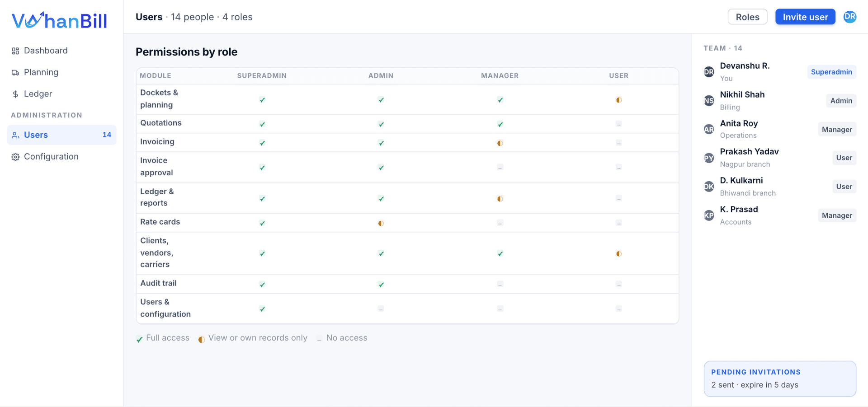The width and height of the screenshot is (868, 407).
Task: Click Manager partial-access icon for Invoicing
Action: coord(500,143)
